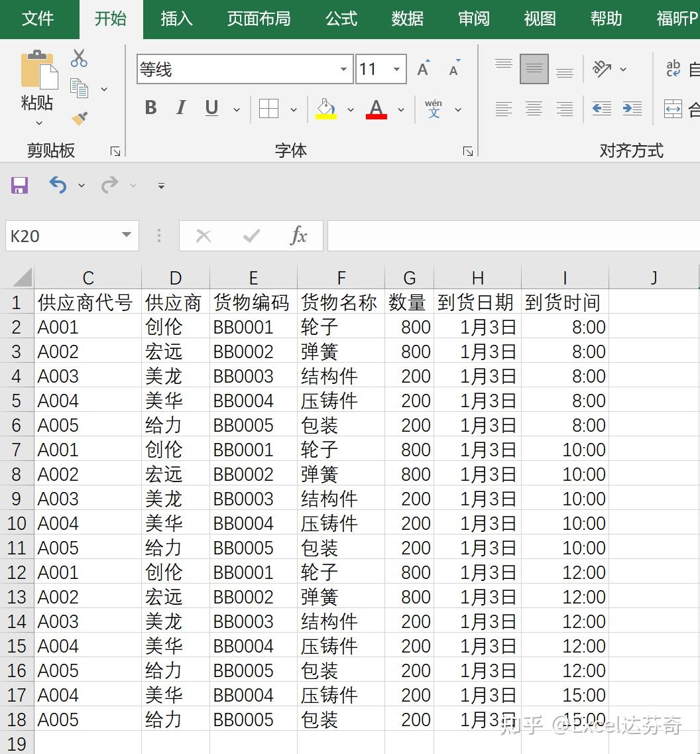The height and width of the screenshot is (754, 700).
Task: Toggle italic formatting
Action: coord(180,108)
